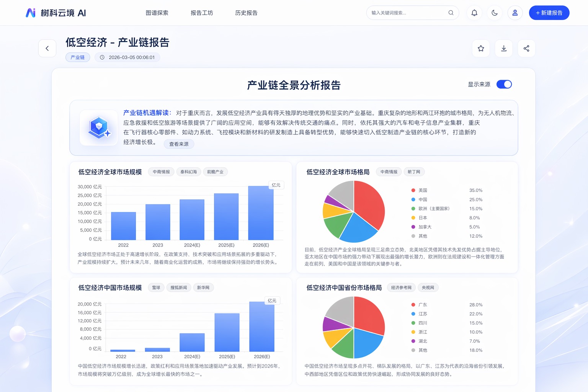Open the 中商情报 source under 全球市场规模
The image size is (588, 392).
coord(161,172)
